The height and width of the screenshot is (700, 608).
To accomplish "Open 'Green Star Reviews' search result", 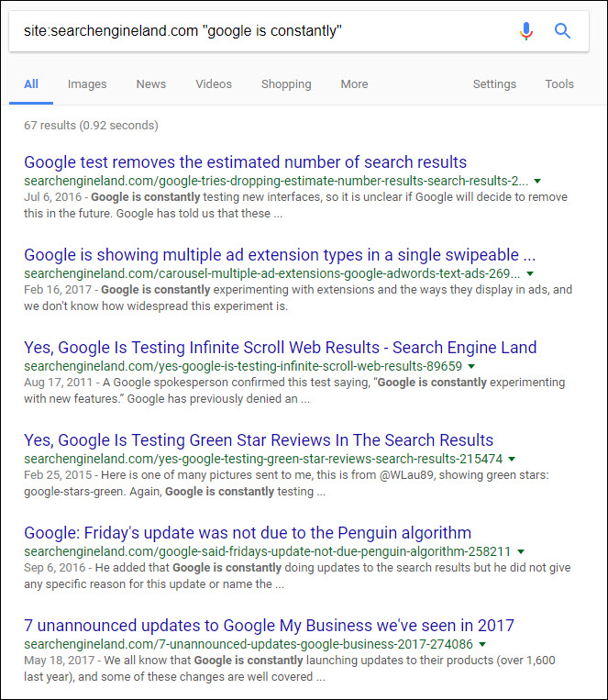I will (259, 440).
